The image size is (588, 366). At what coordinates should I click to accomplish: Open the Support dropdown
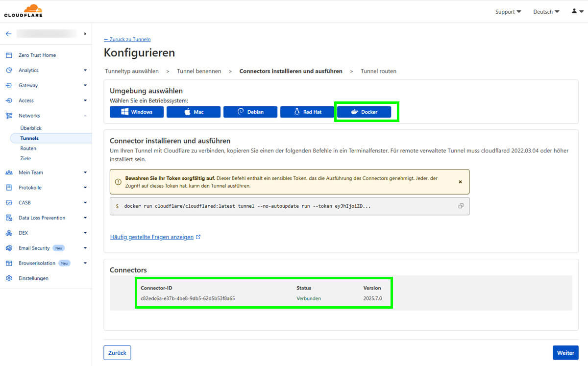508,12
